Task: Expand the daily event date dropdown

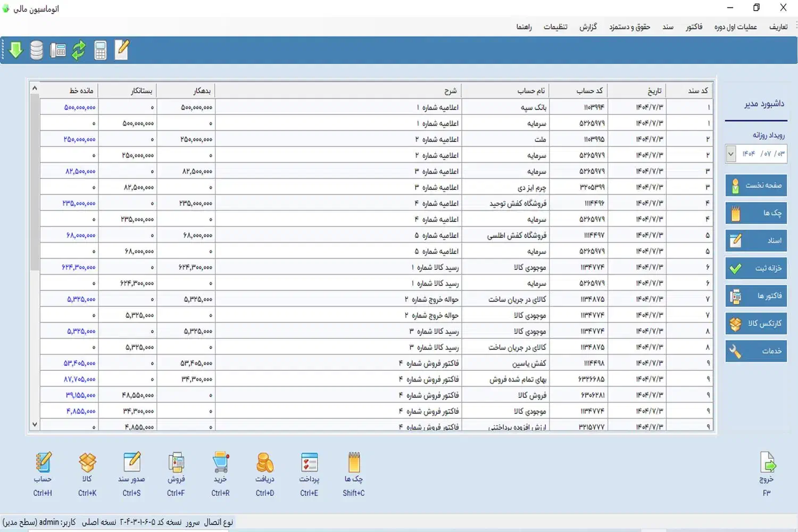Action: 731,154
